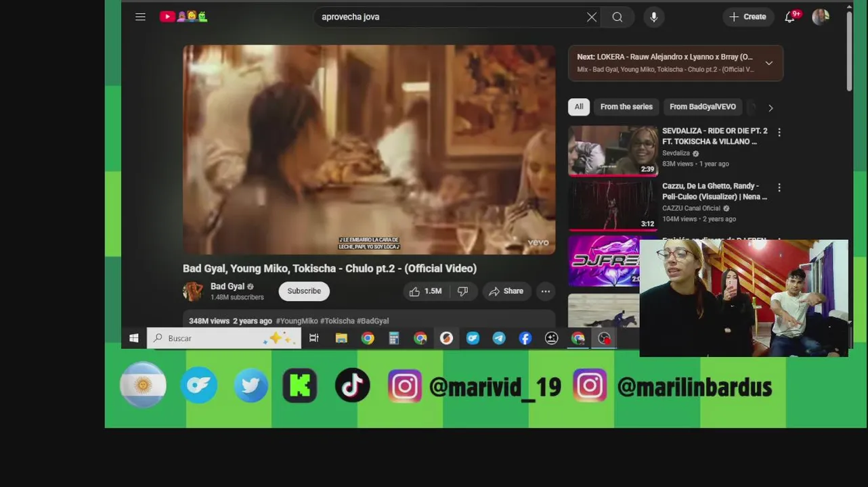
Task: Open more options for Cazzu video
Action: pyautogui.click(x=779, y=187)
